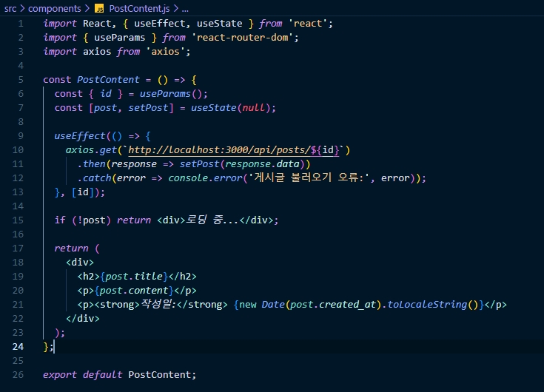Click active line number 24
The height and width of the screenshot is (392, 544).
click(x=18, y=347)
